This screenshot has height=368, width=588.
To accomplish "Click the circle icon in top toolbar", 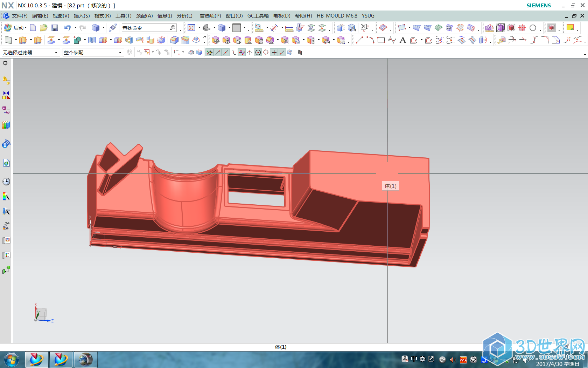I will point(533,28).
